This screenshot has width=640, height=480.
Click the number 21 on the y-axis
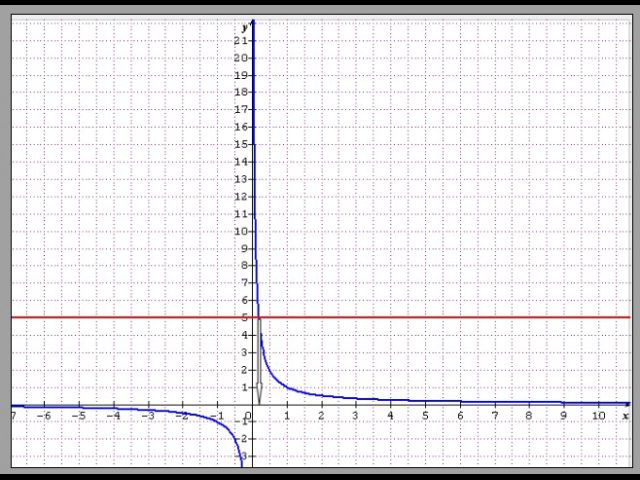click(x=240, y=41)
